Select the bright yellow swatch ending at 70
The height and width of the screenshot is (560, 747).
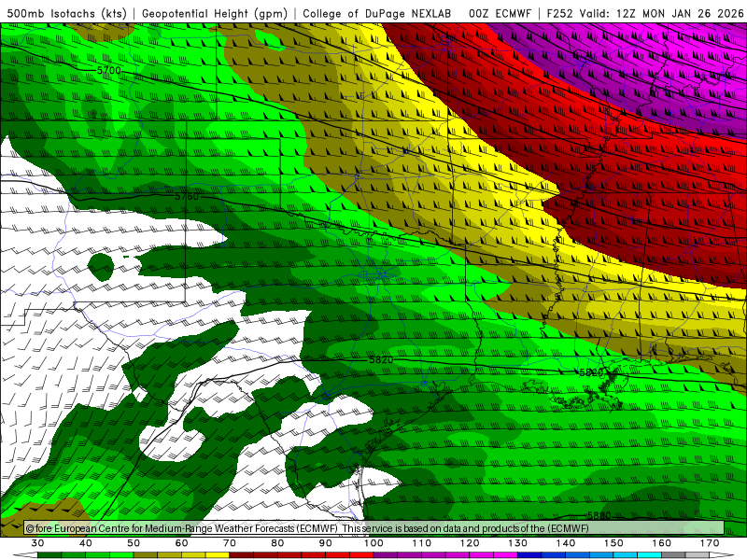(x=218, y=554)
